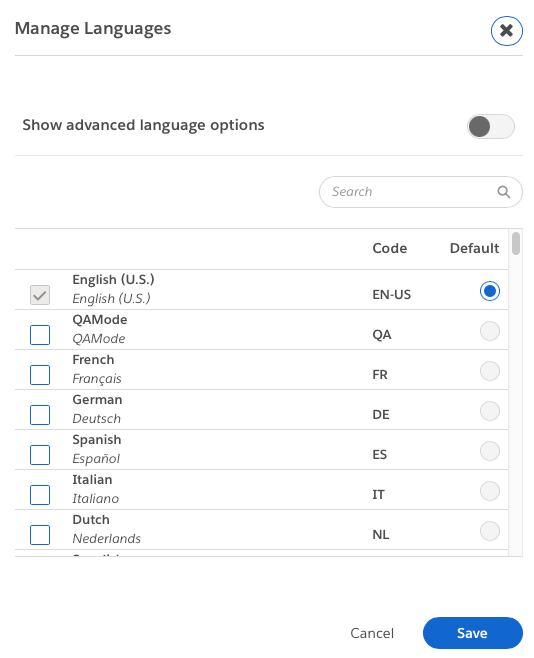Check the Dutch language checkbox
The width and height of the screenshot is (534, 658).
pos(40,535)
